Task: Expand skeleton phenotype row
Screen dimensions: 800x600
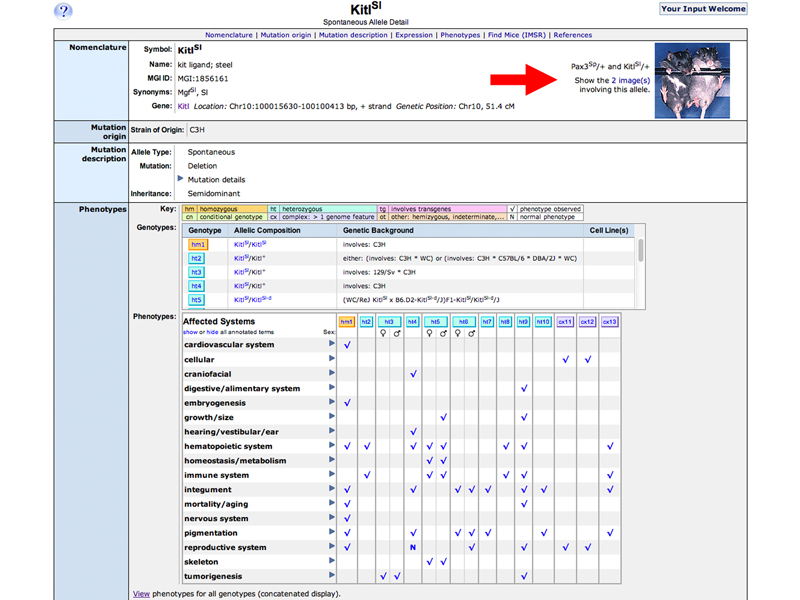Action: click(332, 561)
